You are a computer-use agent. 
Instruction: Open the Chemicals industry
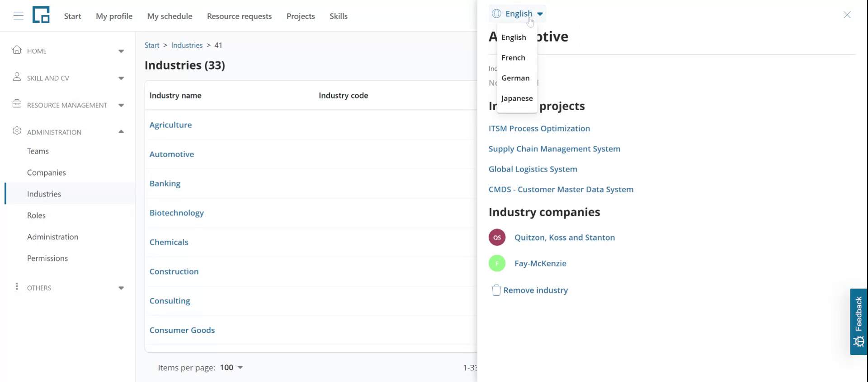pos(169,242)
